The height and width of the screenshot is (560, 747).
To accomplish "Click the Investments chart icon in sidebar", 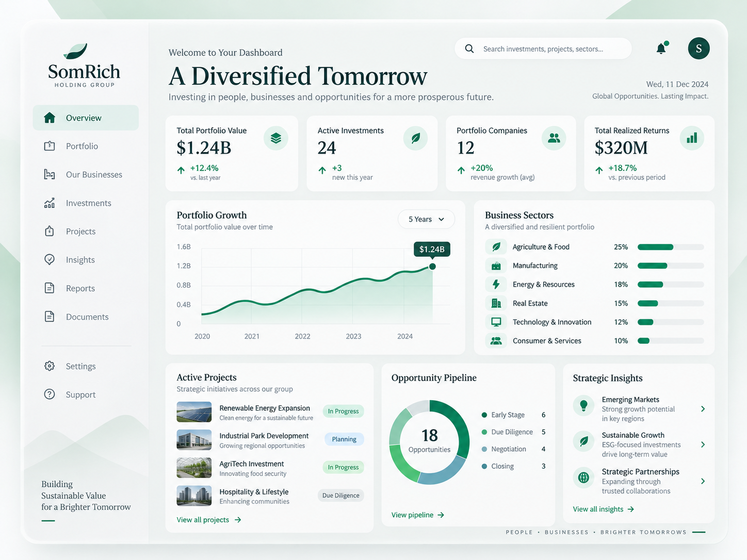I will (50, 203).
